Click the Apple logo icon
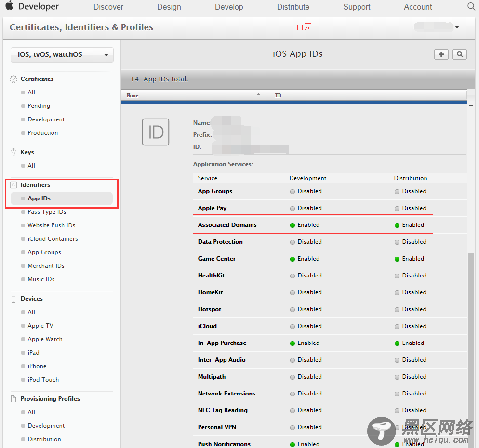The image size is (479, 448). pos(10,5)
